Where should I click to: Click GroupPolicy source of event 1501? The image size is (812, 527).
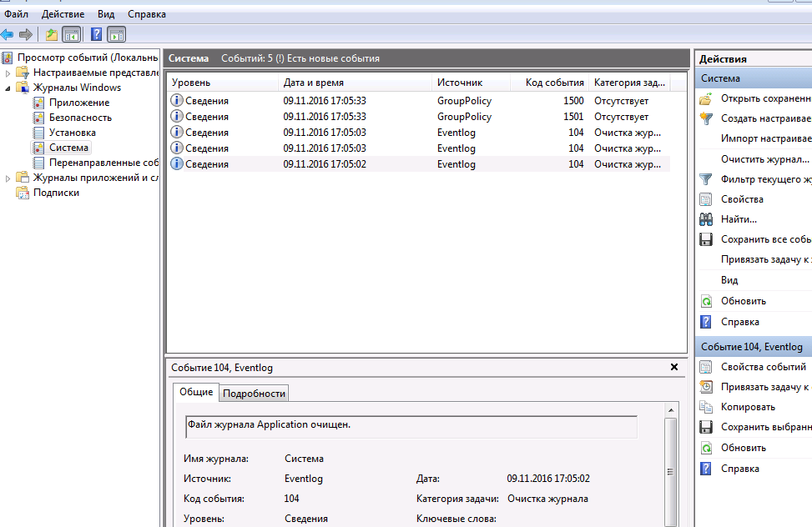464,117
